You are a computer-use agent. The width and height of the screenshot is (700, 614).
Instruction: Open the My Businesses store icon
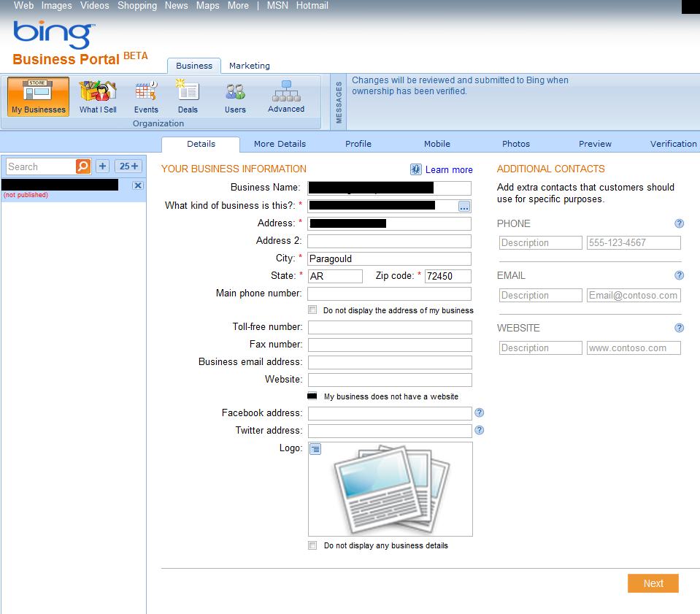39,96
